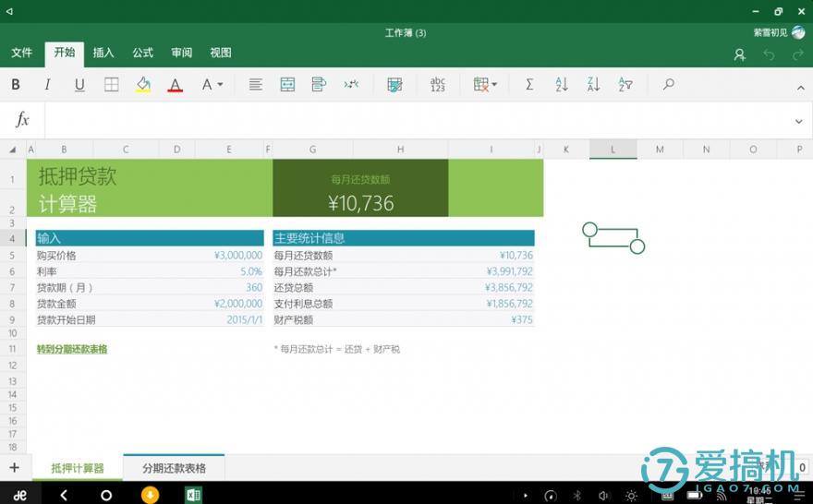Toggle wrap text
The image size is (813, 504).
pos(319,84)
